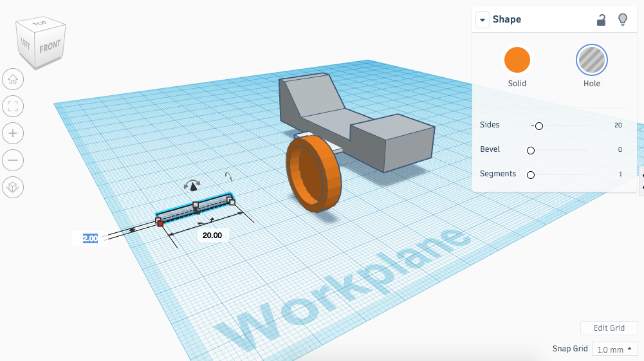Collapse the Shape panel arrow

tap(483, 20)
